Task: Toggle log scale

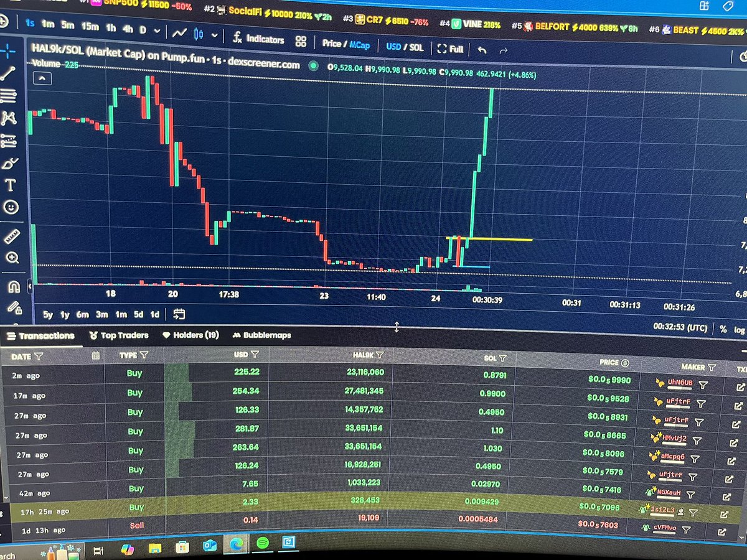Action: pyautogui.click(x=739, y=330)
